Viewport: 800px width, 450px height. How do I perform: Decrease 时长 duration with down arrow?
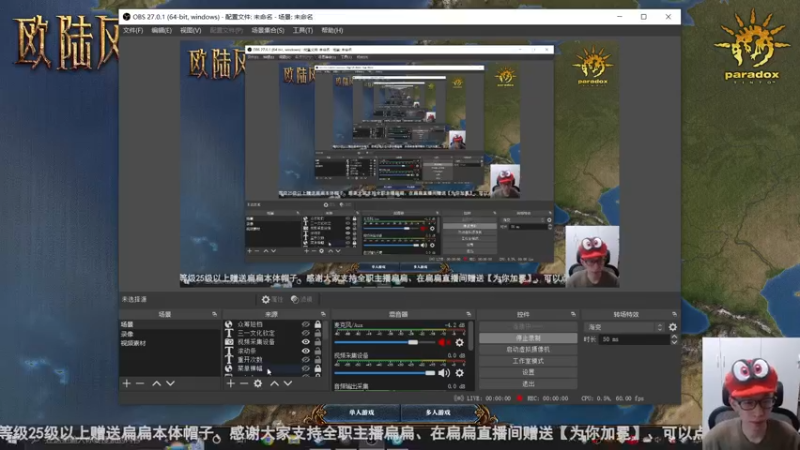[x=674, y=342]
